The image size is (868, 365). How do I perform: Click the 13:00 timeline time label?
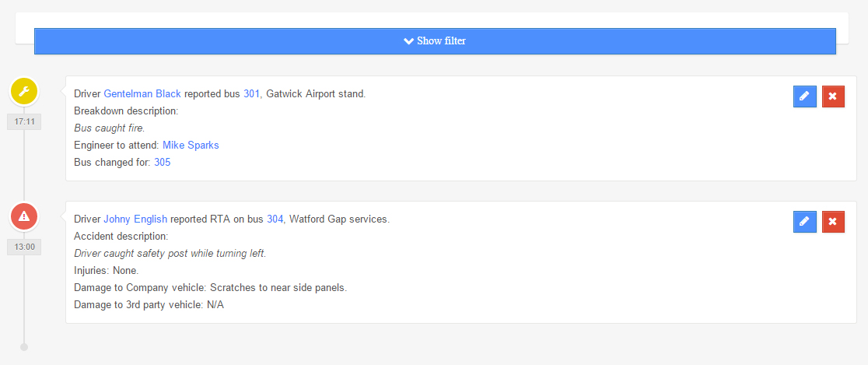(24, 247)
